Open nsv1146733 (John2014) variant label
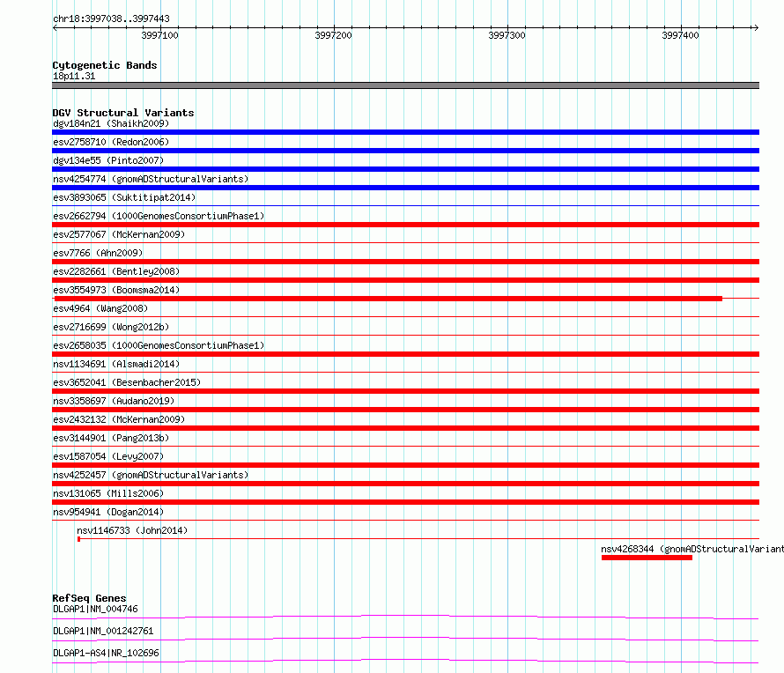The height and width of the screenshot is (673, 784). (x=132, y=530)
